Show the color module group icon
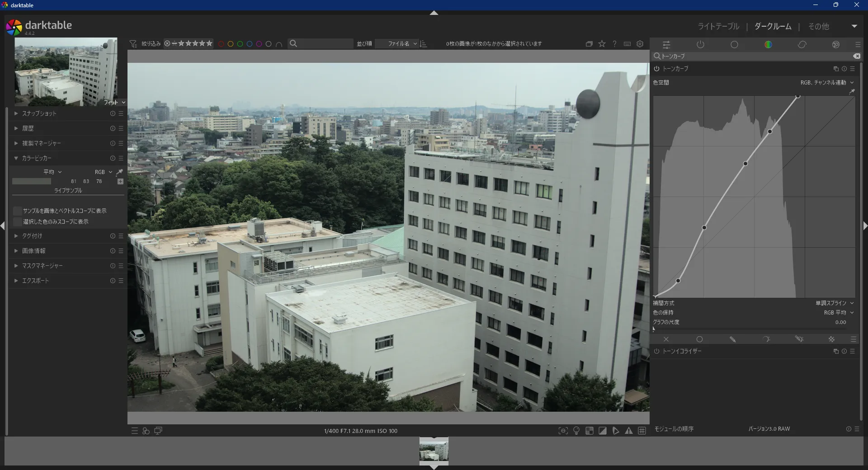Screen dimensions: 868x470 (768, 44)
